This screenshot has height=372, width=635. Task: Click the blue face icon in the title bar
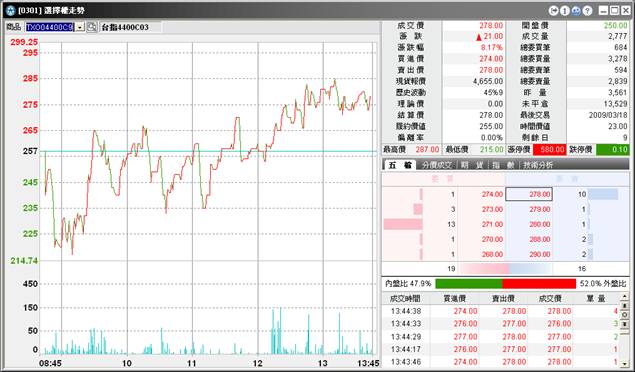point(576,11)
